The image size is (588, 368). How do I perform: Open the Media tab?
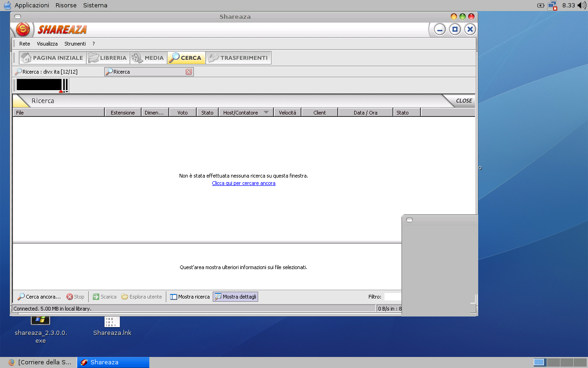[148, 58]
